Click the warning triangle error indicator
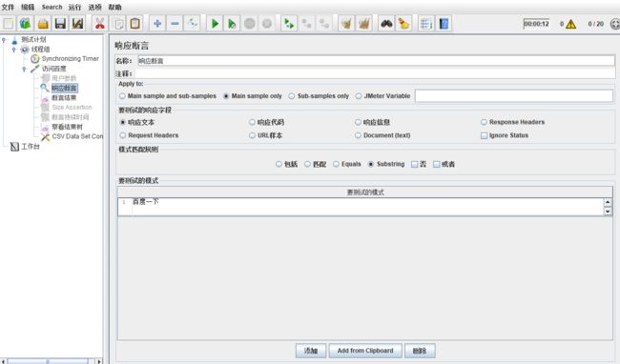The width and height of the screenshot is (620, 364). [570, 24]
